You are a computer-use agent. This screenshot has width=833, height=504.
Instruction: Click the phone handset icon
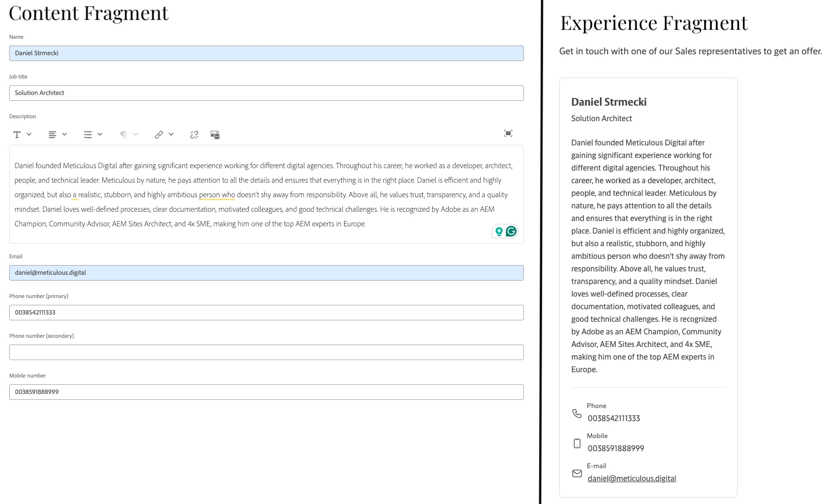[577, 413]
